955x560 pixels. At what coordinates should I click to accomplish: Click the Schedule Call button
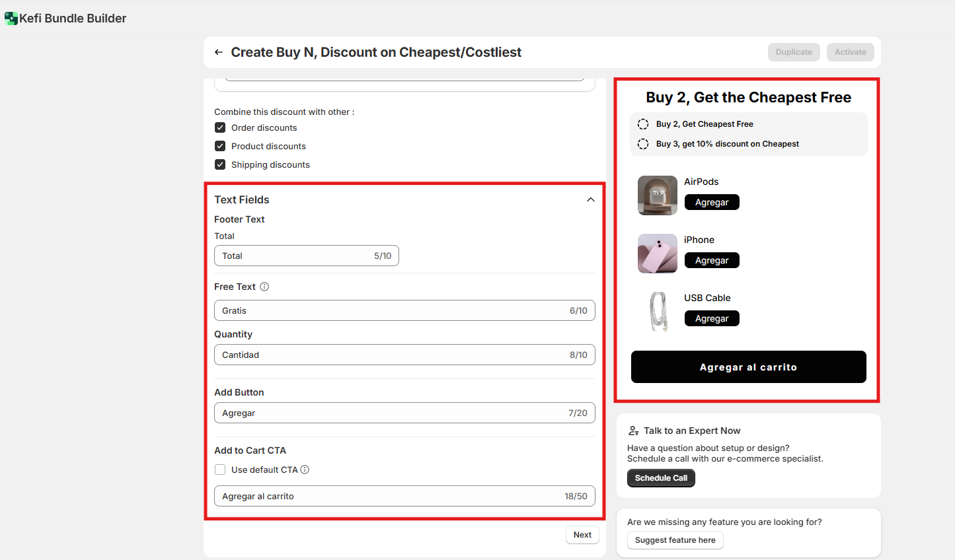[x=660, y=478]
